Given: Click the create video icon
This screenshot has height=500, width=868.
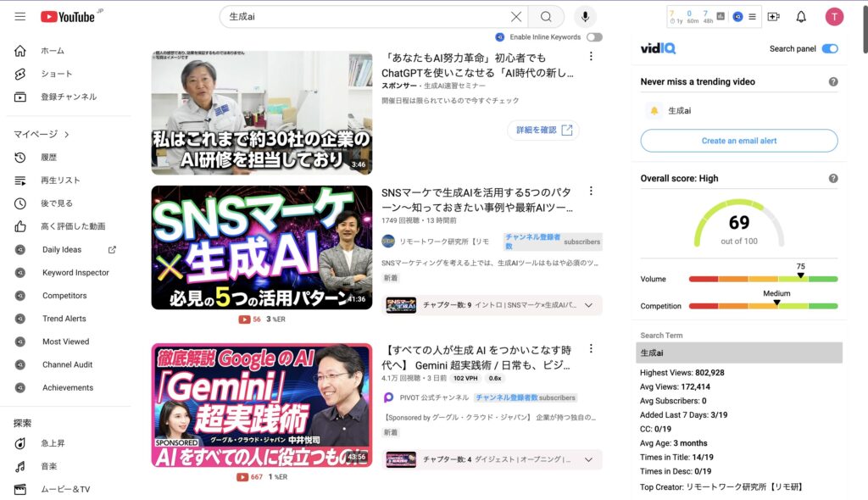Looking at the screenshot, I should [773, 17].
